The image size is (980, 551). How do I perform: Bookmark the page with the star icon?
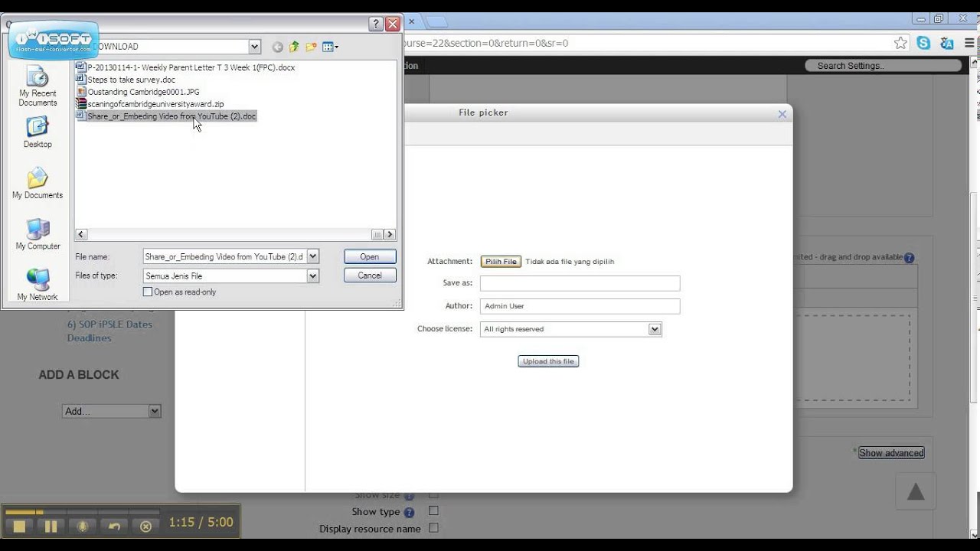(x=901, y=43)
